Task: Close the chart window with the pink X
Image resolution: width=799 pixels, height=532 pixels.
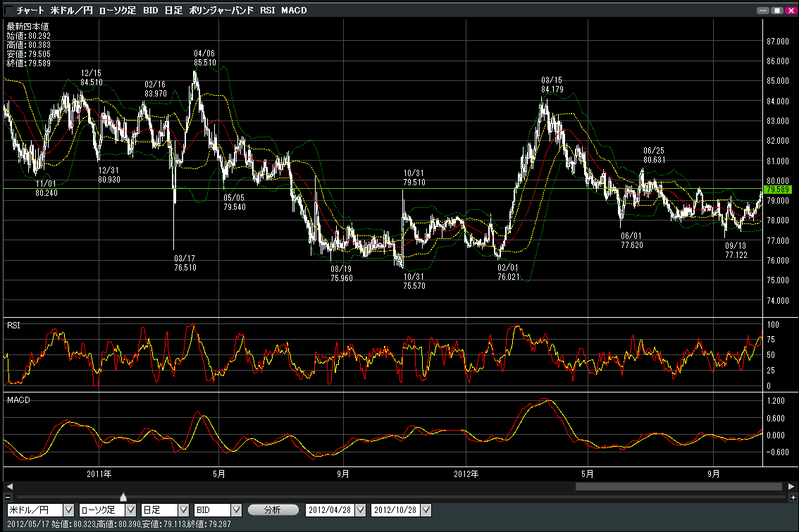Action: click(x=790, y=11)
